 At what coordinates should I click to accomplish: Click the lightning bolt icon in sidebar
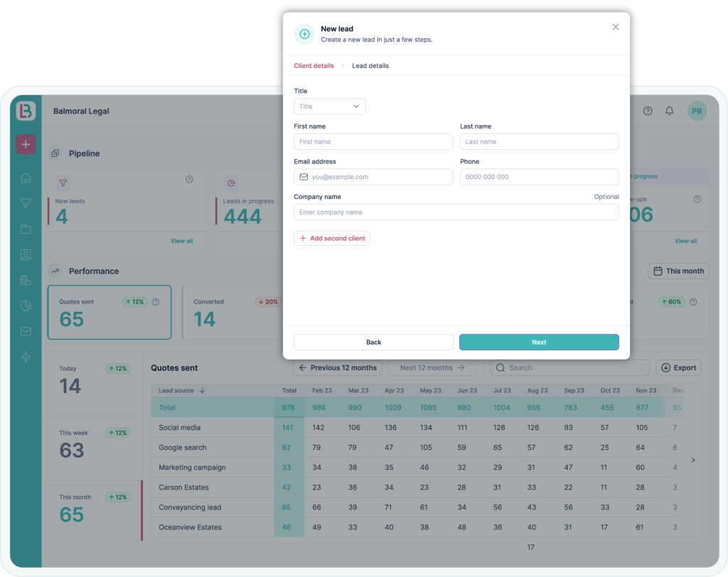coord(26,357)
